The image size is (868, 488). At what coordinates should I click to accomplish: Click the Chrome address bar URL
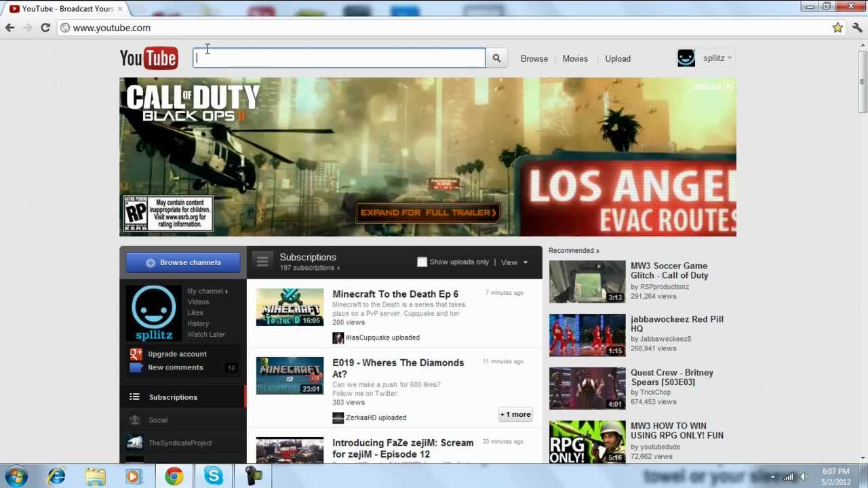coord(111,28)
